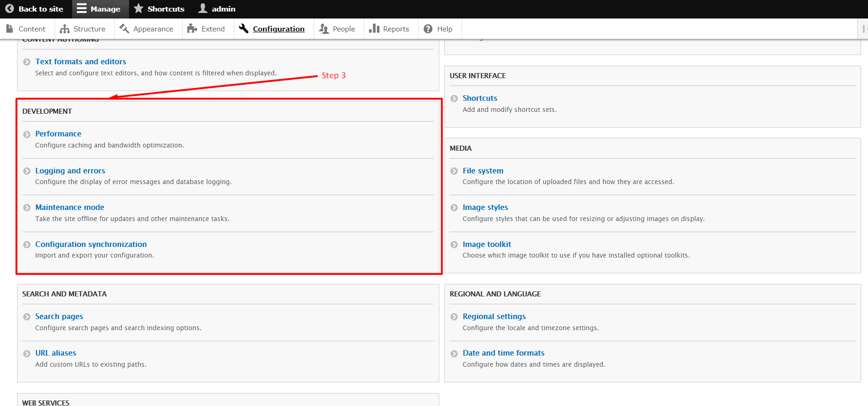This screenshot has height=406, width=868.
Task: Click the Manage toolbar label
Action: [x=105, y=9]
